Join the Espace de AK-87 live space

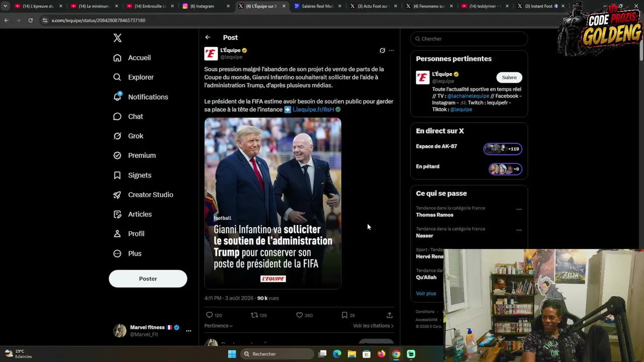point(469,148)
